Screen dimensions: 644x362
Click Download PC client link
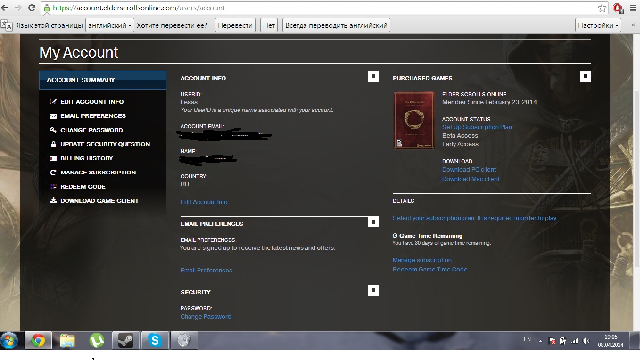coord(469,169)
